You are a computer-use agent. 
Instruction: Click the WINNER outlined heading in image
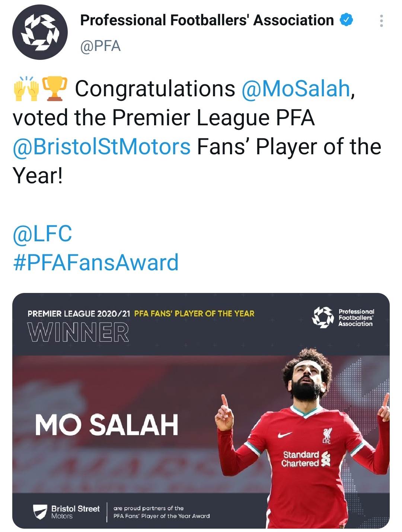click(78, 332)
